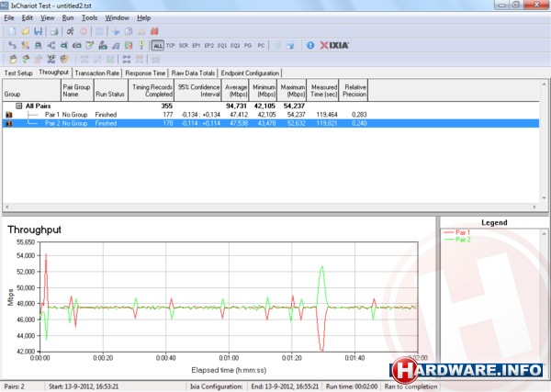Toggle the EP2 filter button
The image size is (551, 392).
click(209, 45)
